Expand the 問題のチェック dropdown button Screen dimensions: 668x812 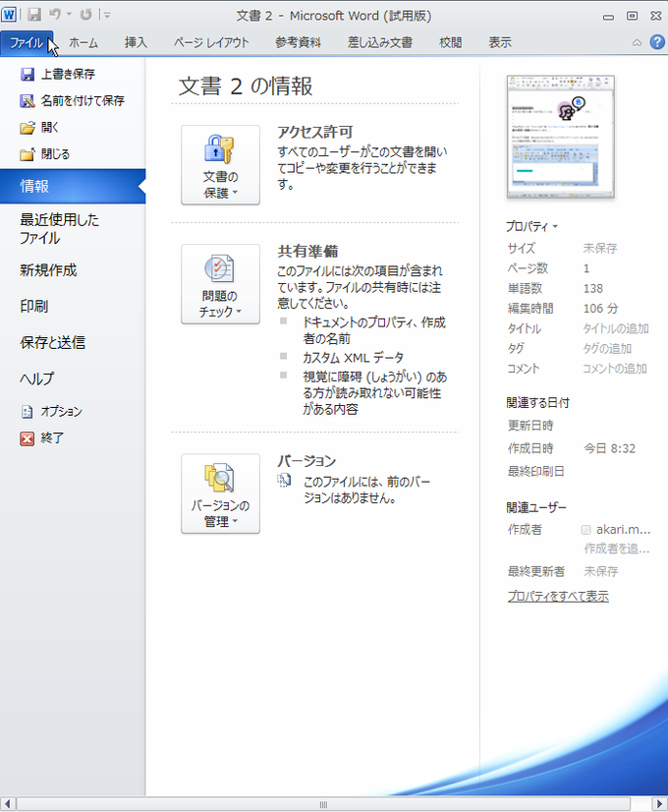tap(220, 284)
